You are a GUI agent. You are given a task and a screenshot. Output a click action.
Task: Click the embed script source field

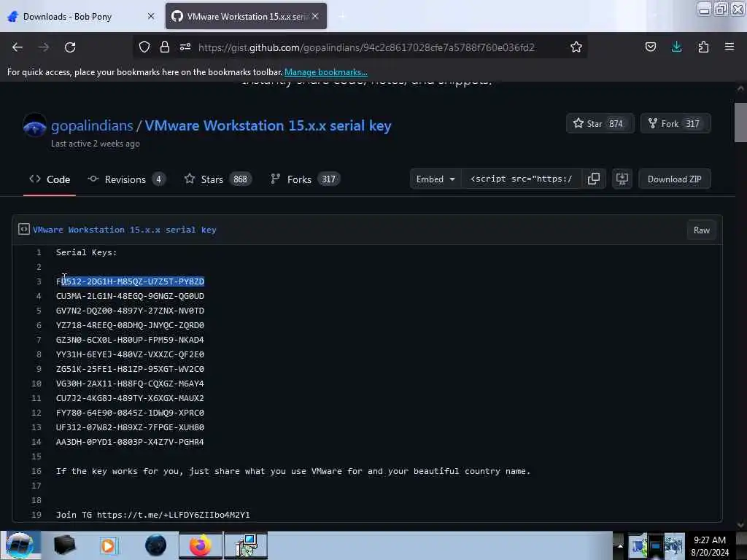click(521, 179)
